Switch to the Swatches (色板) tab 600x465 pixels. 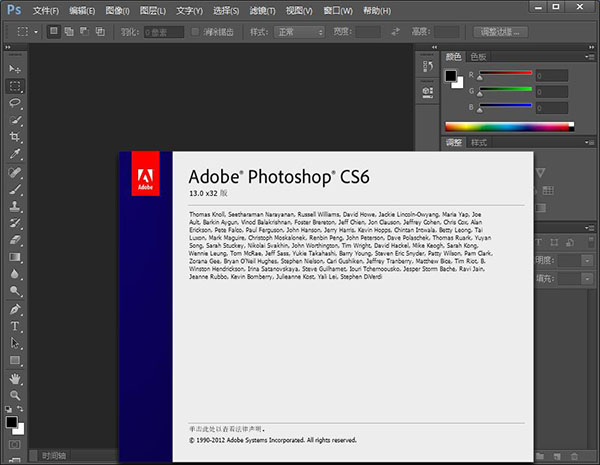[479, 57]
